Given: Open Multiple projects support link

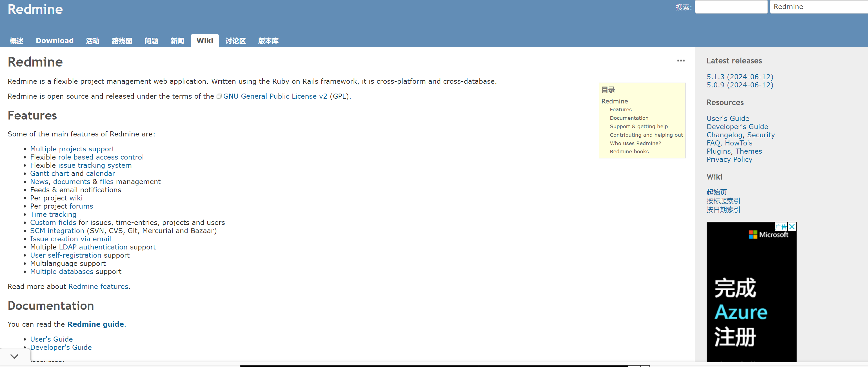Looking at the screenshot, I should pyautogui.click(x=72, y=149).
